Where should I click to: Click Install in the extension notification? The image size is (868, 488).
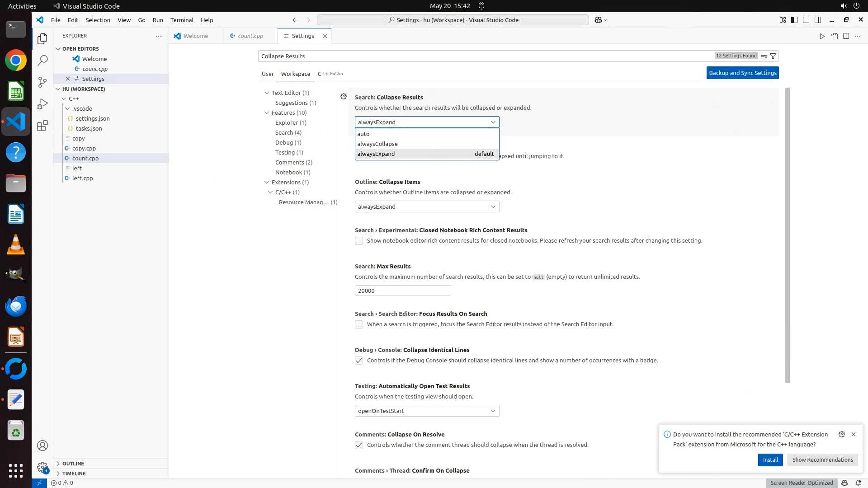pos(770,460)
